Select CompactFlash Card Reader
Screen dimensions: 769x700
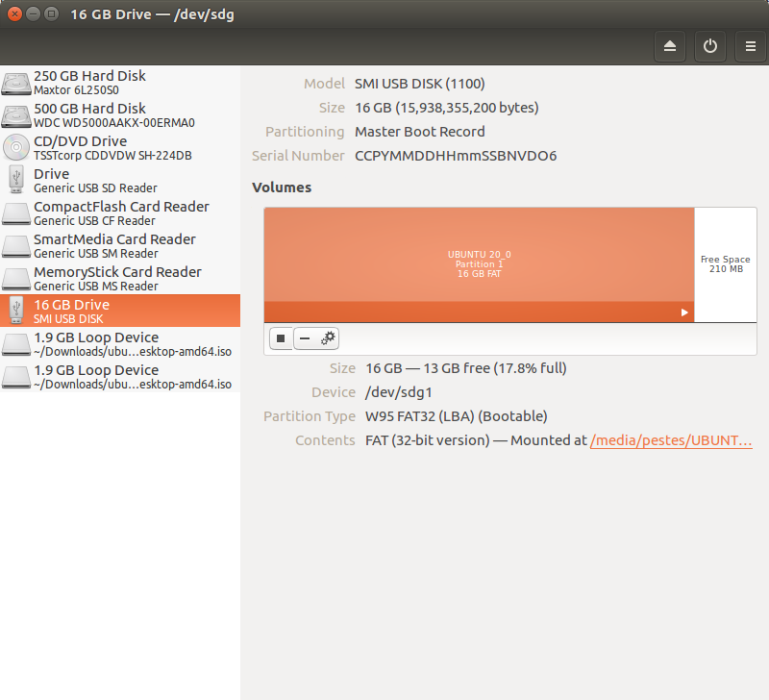coord(120,213)
